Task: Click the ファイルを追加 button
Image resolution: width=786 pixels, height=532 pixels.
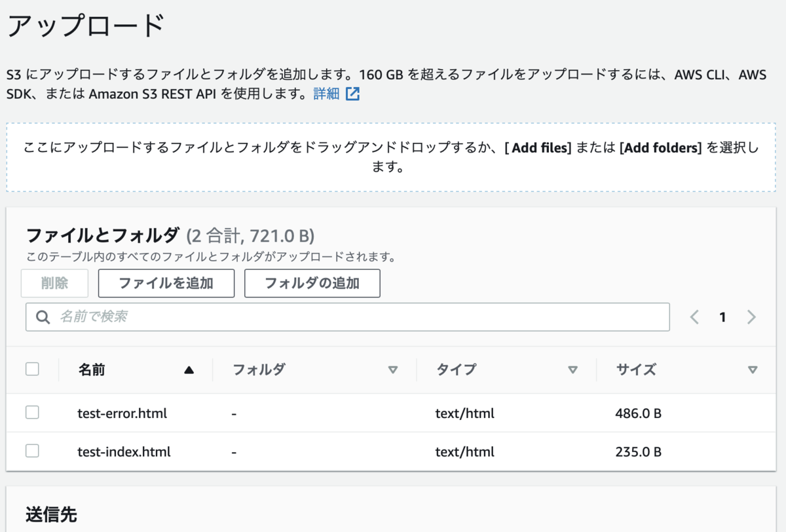Action: coord(166,283)
